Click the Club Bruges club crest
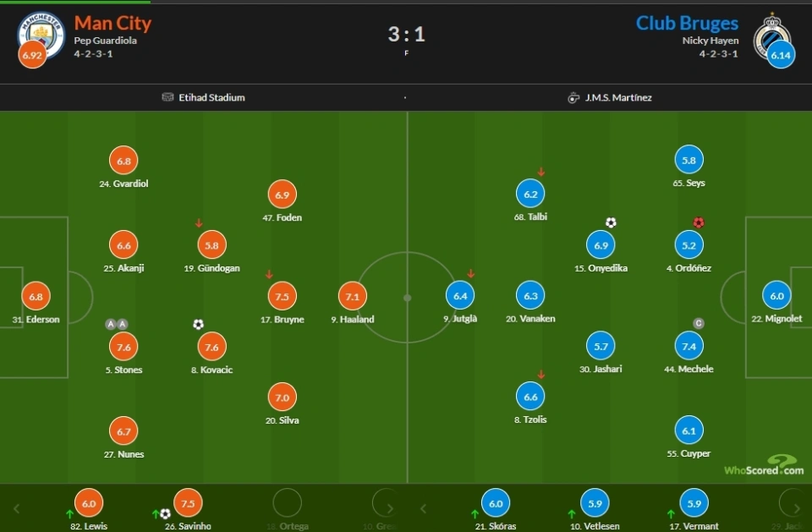The image size is (812, 532). click(x=772, y=35)
